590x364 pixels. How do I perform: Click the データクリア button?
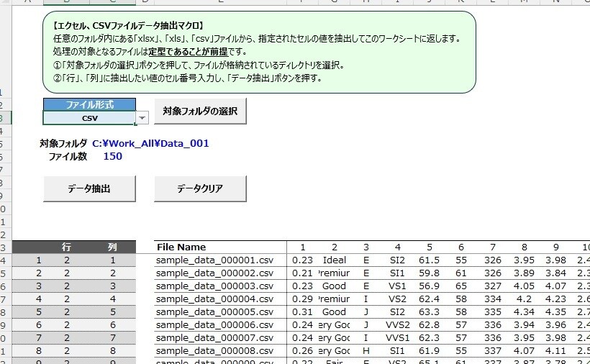click(200, 188)
